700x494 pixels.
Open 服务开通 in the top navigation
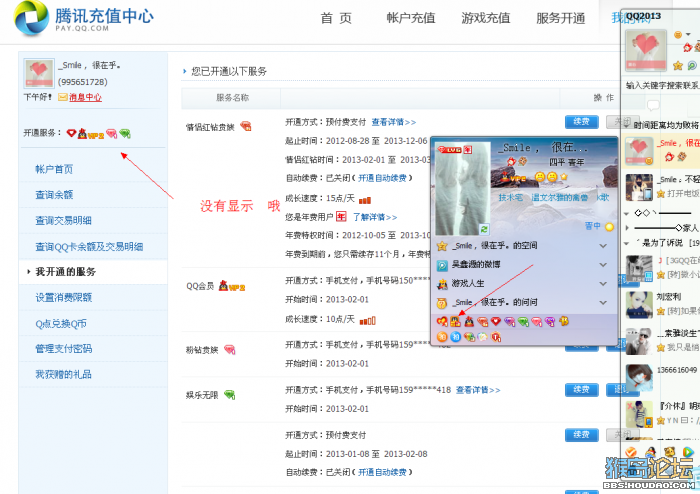561,18
